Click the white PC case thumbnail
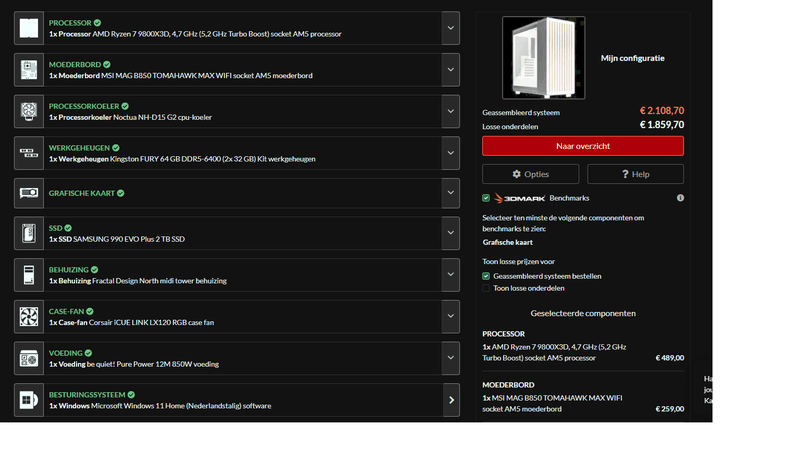This screenshot has width=800, height=450. [544, 58]
